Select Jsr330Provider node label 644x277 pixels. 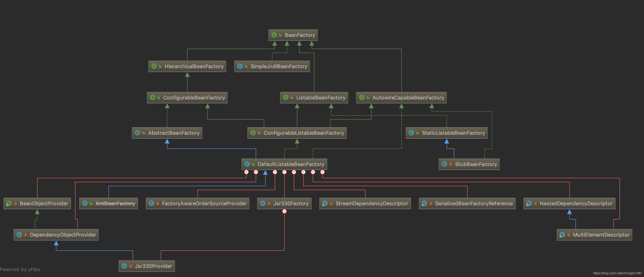click(153, 266)
